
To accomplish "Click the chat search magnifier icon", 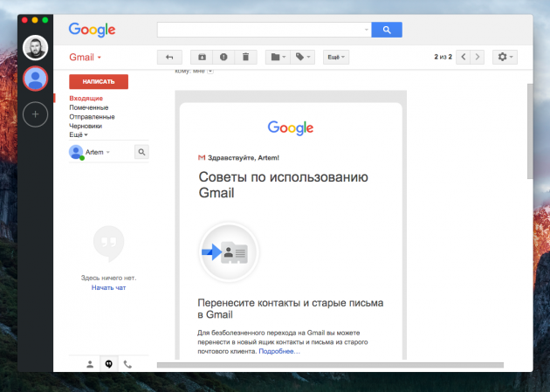I will point(141,152).
